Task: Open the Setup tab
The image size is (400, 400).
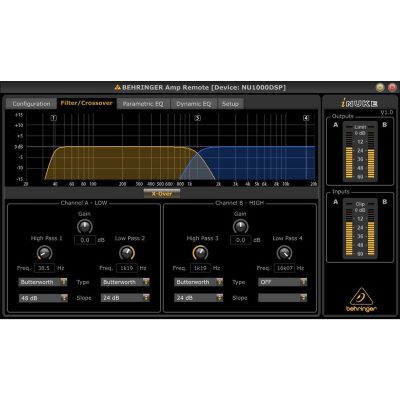Action: click(x=230, y=104)
